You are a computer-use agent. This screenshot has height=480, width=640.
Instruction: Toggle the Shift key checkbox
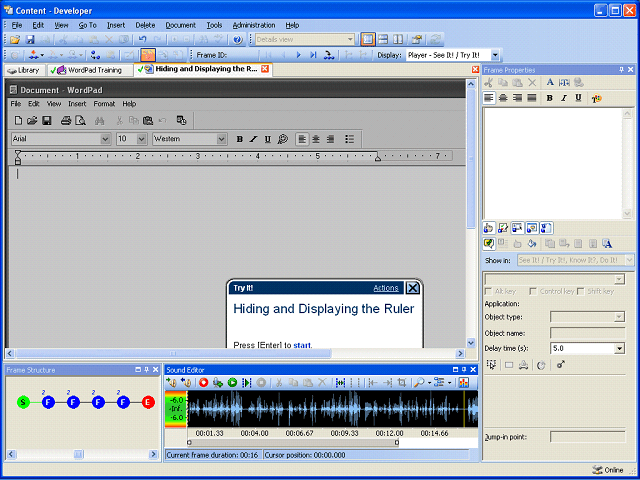click(582, 291)
